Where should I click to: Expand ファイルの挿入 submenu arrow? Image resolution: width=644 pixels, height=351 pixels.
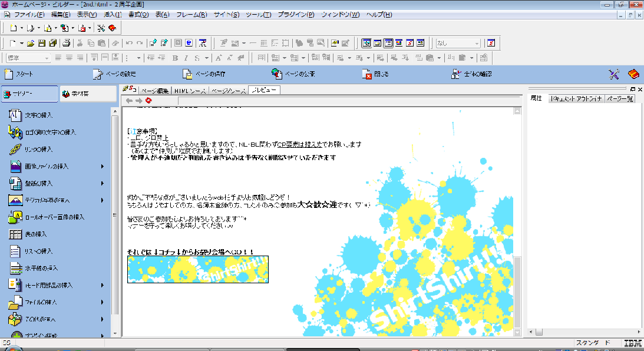coord(103,302)
